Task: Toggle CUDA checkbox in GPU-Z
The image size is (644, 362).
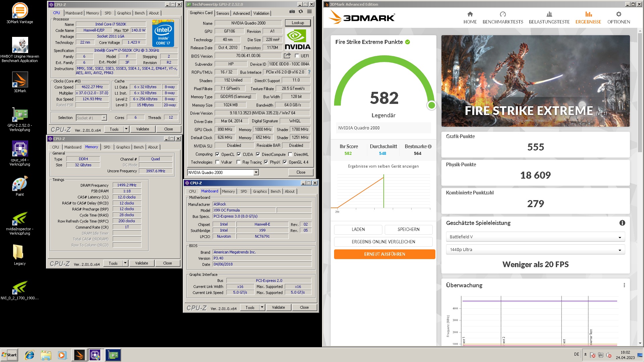Action: 239,155
